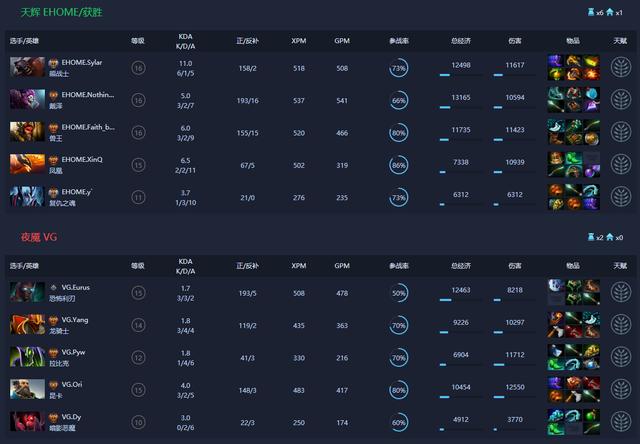Open the talent tree icon for EHOME.Faith_b...
640x444 pixels.
coord(620,132)
